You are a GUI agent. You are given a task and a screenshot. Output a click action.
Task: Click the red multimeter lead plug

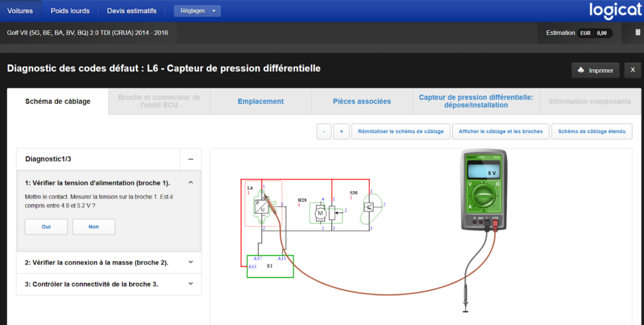[x=496, y=224]
